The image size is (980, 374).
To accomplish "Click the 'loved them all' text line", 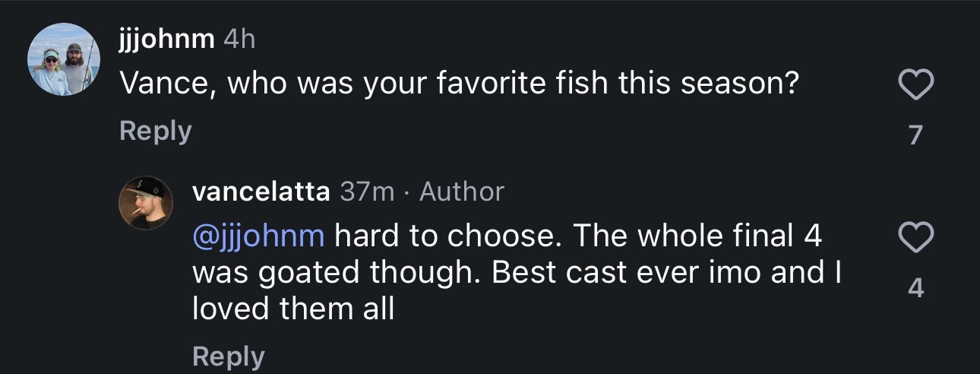I will coord(293,309).
